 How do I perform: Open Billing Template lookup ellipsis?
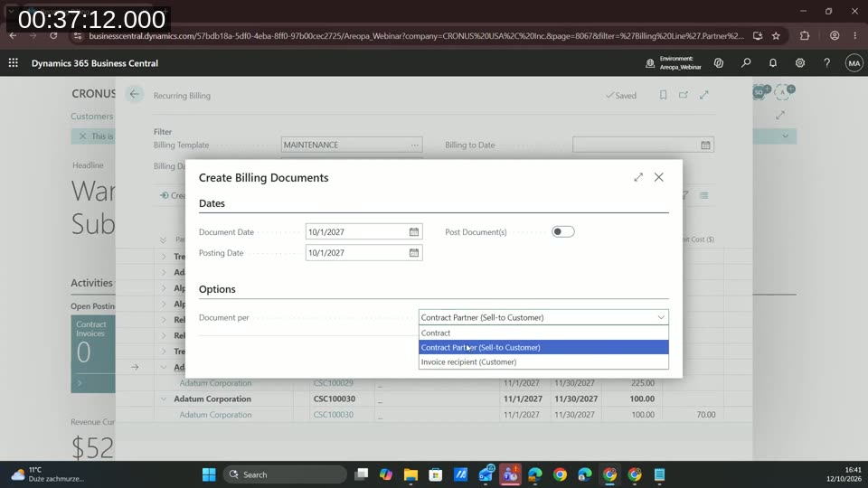415,145
